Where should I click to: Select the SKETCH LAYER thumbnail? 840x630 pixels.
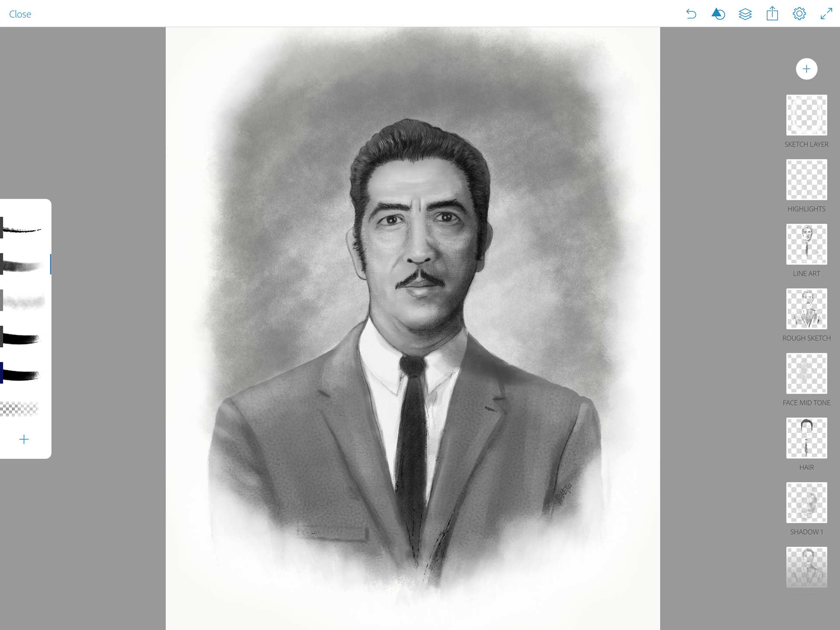click(x=806, y=115)
